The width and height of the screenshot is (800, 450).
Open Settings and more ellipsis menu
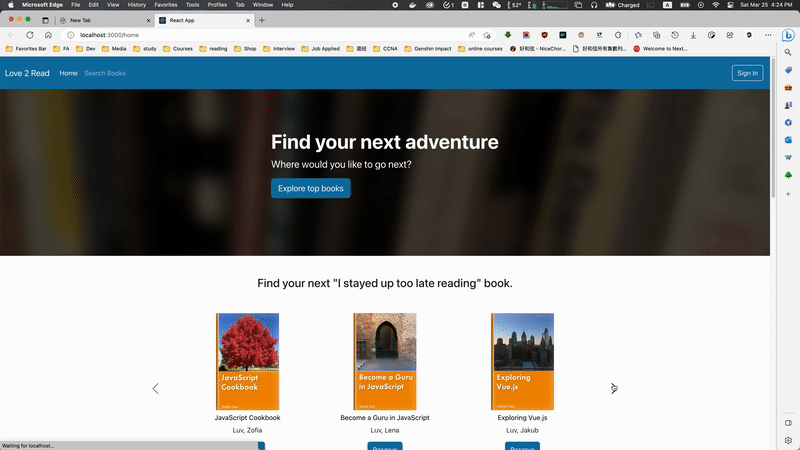pos(768,35)
